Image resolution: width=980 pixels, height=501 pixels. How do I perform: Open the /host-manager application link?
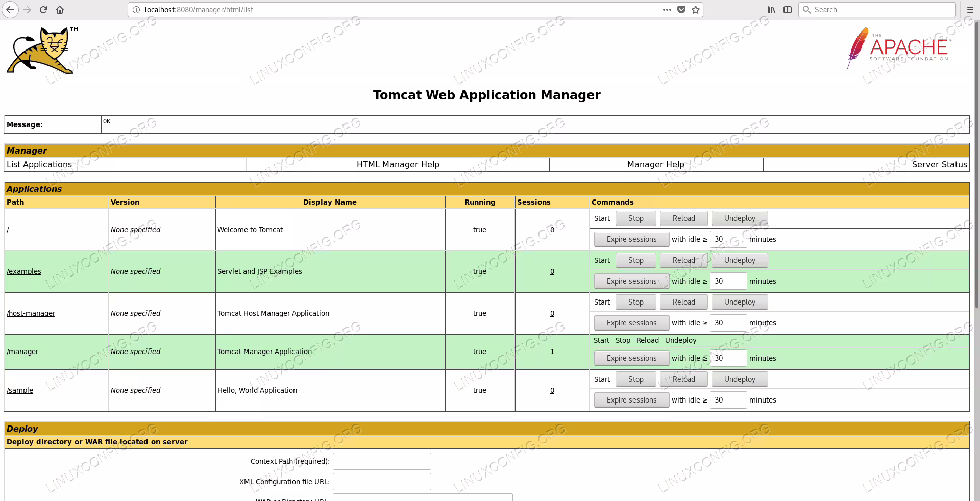(31, 313)
